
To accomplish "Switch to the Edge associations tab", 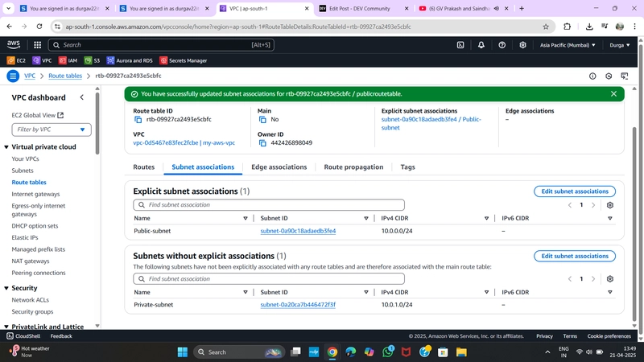I will pos(279,167).
